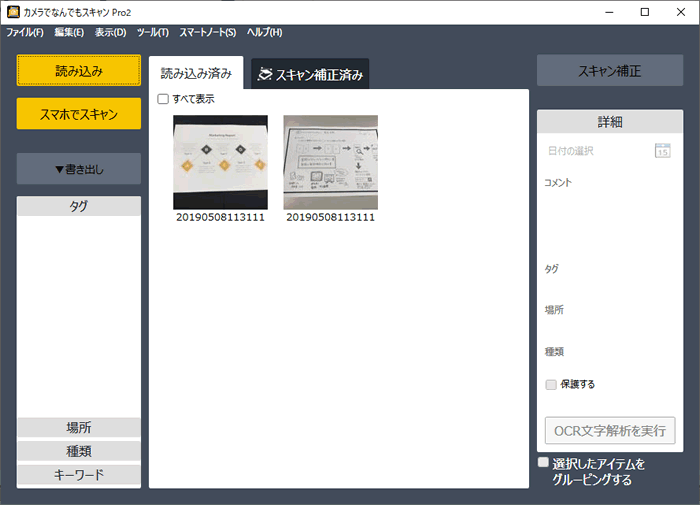
Task: Click the app icon in title bar
Action: [x=13, y=12]
